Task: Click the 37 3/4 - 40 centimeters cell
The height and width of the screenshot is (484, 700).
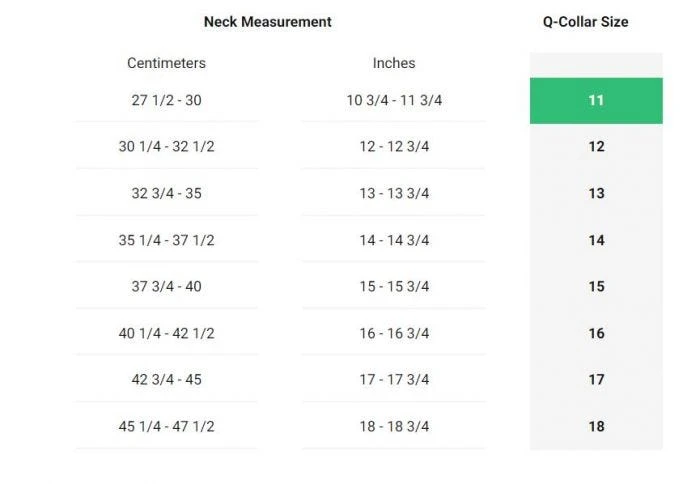Action: click(166, 287)
